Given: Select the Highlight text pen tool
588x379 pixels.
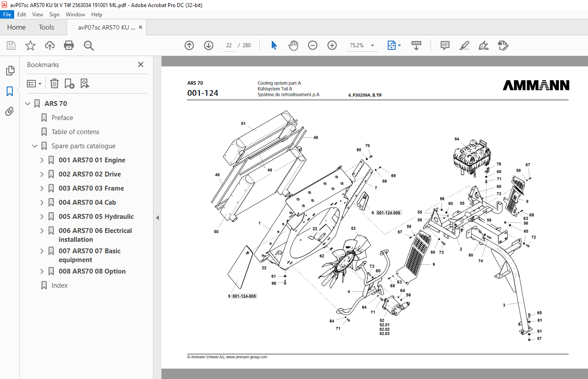Looking at the screenshot, I should click(x=464, y=45).
